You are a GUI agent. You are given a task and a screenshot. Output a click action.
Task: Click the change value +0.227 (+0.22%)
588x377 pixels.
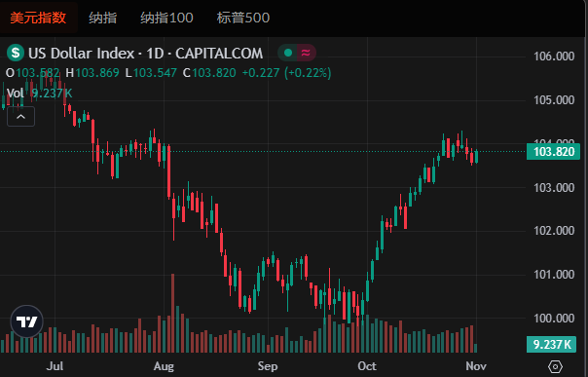coord(286,72)
